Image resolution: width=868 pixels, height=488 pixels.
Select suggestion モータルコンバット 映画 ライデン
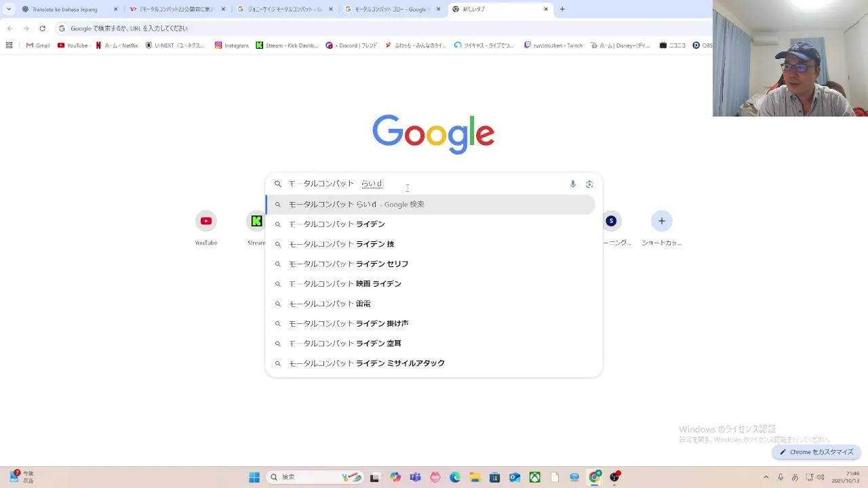[x=344, y=284]
